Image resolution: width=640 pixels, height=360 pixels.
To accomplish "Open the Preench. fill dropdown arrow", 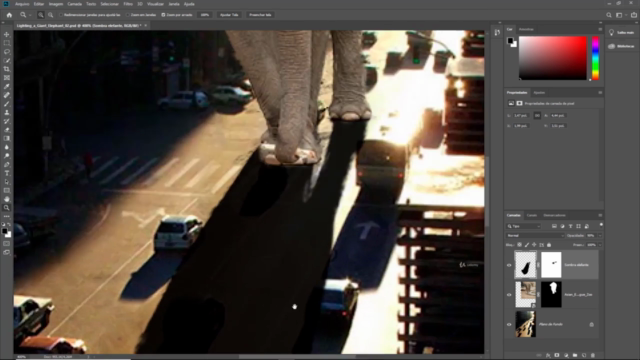I will (600, 245).
